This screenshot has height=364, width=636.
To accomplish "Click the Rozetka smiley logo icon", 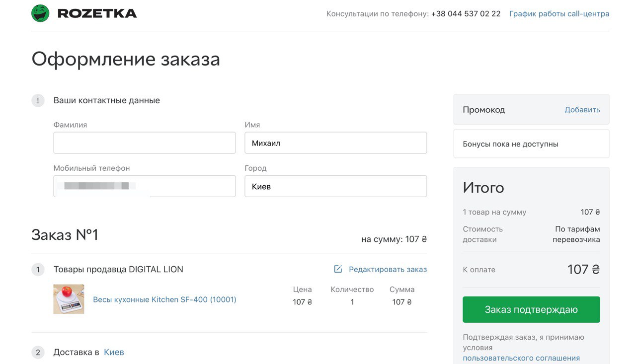I will coord(40,13).
